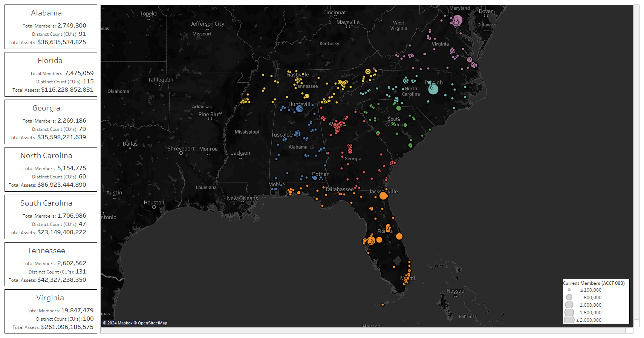Viewport: 644px width, 338px height.
Task: Click the yellow Memphis-area marker cluster
Action: (x=245, y=101)
